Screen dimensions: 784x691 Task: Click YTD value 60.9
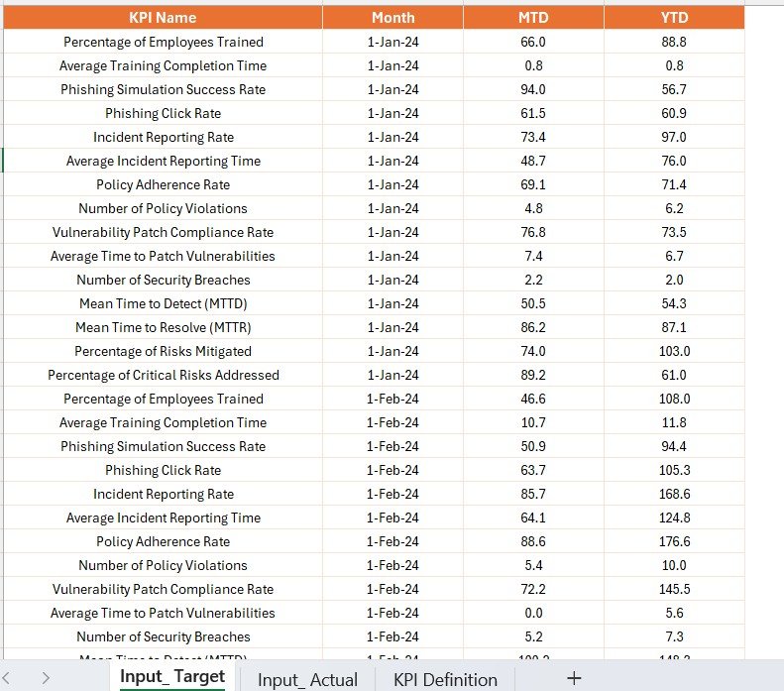[x=674, y=113]
